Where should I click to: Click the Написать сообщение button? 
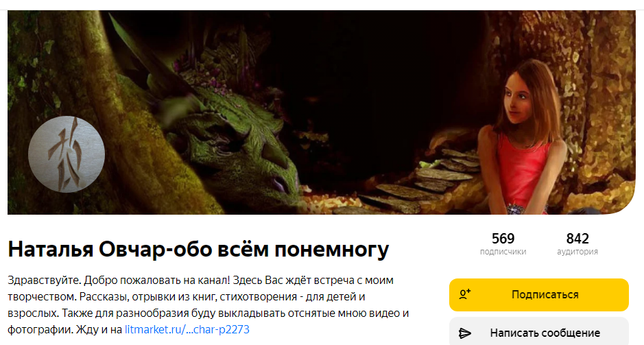[539, 332]
